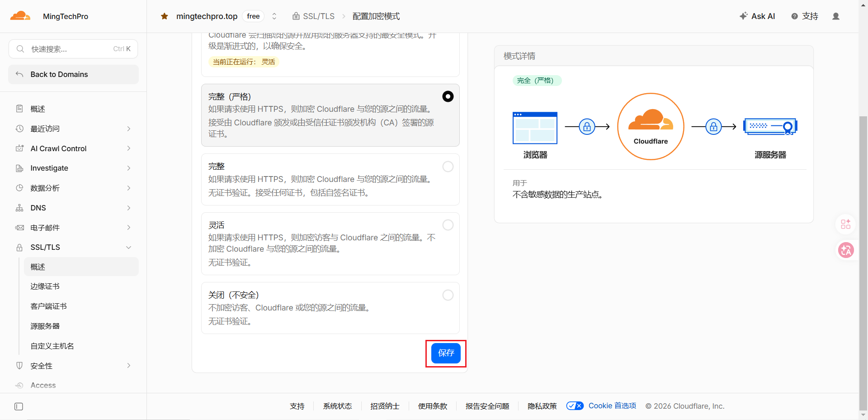Expand the DNS menu chevron
The width and height of the screenshot is (868, 420).
pos(129,208)
